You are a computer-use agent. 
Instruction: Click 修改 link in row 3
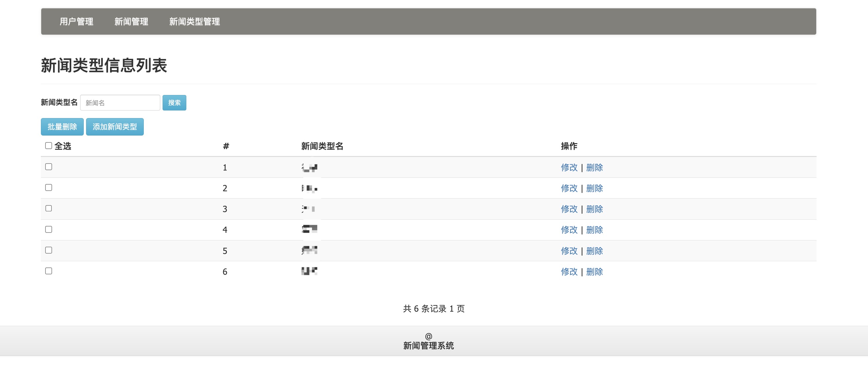coord(569,209)
